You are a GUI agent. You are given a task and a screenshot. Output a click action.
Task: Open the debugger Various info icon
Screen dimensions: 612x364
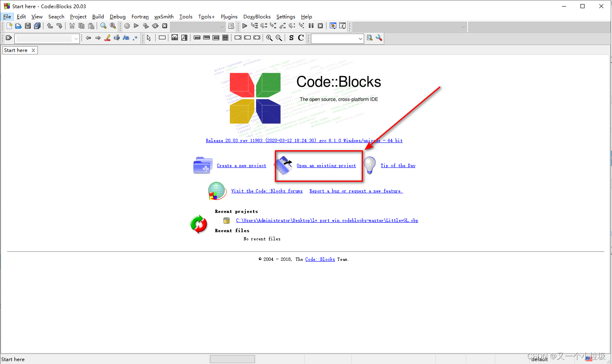point(342,26)
